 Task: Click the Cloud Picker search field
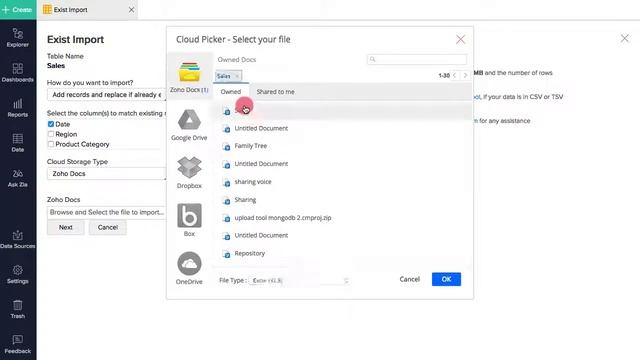[417, 59]
